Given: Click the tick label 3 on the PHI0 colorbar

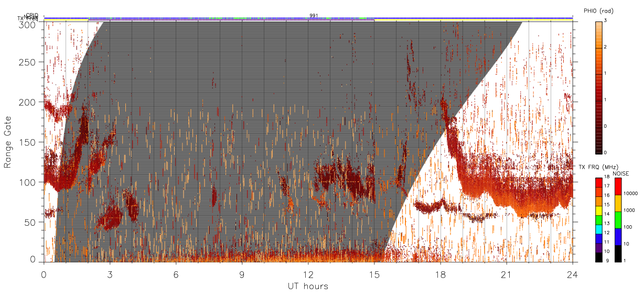Looking at the screenshot, I should 605,21.
